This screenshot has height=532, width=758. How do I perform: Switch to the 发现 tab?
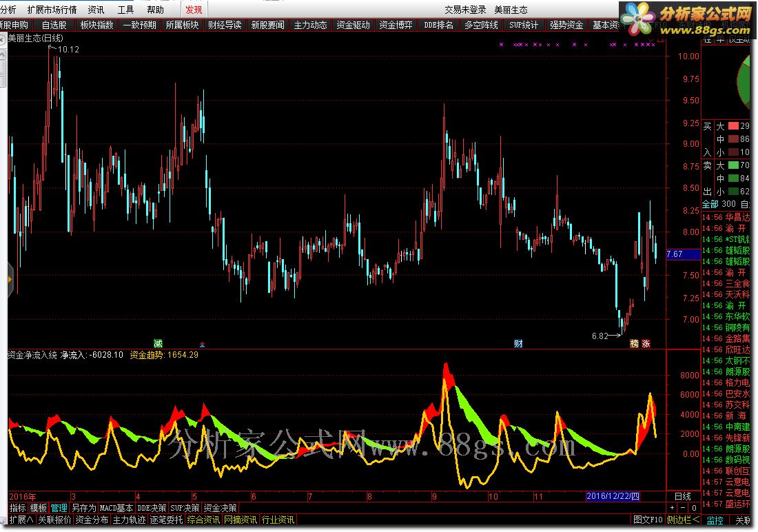tap(194, 10)
